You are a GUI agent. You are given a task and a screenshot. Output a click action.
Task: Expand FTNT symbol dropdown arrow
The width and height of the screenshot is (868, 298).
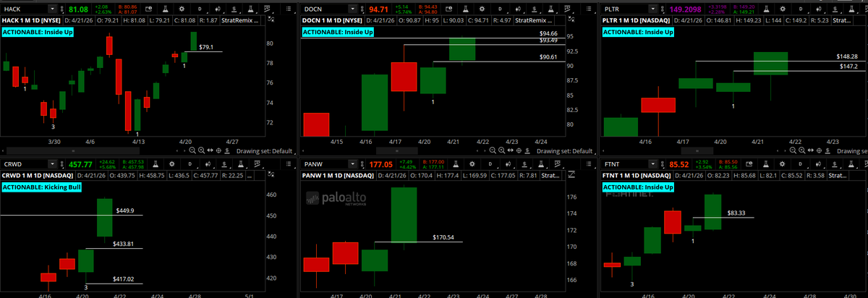tap(652, 164)
